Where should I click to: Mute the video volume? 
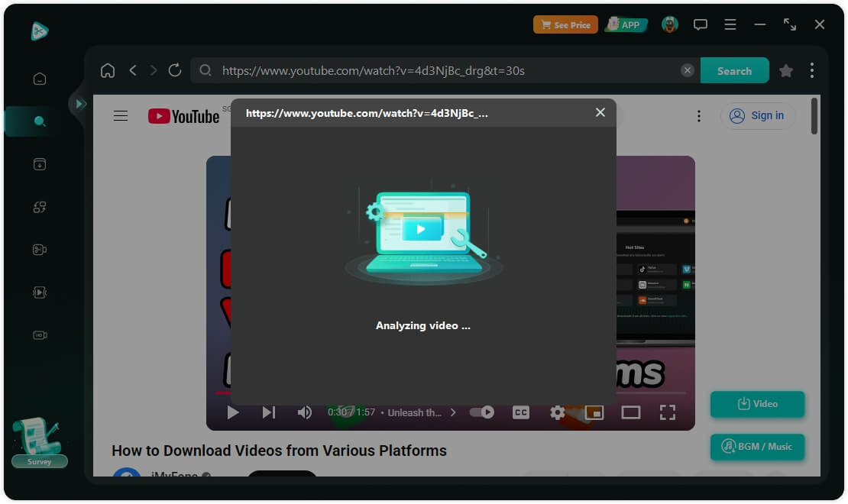click(x=305, y=412)
